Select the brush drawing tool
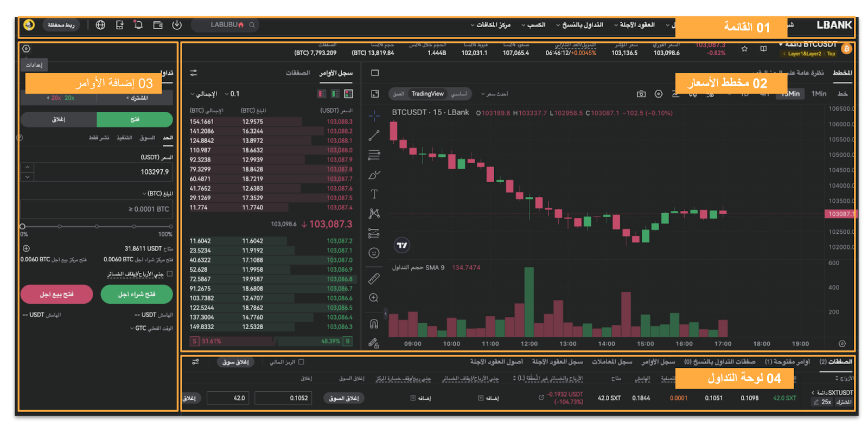 coord(374,175)
